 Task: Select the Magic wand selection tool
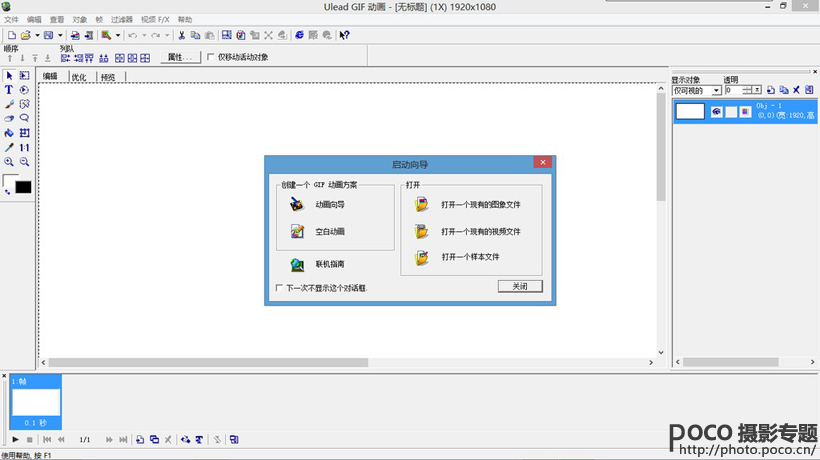[24, 104]
